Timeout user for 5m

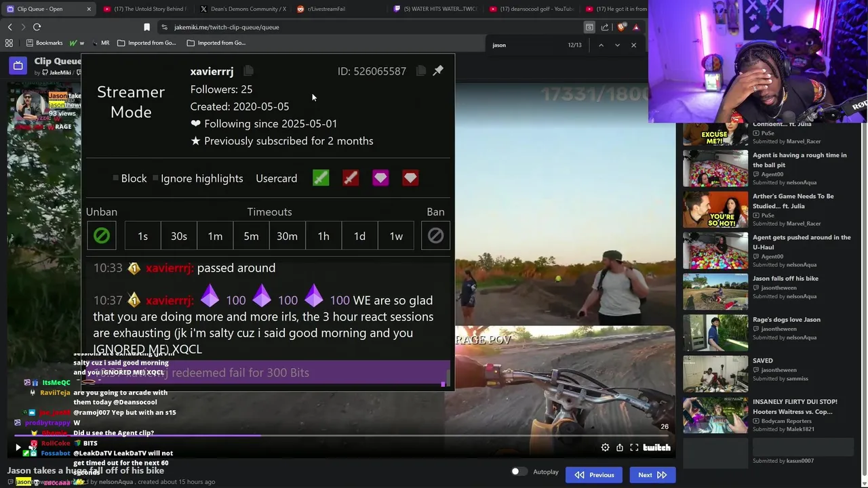pyautogui.click(x=251, y=236)
